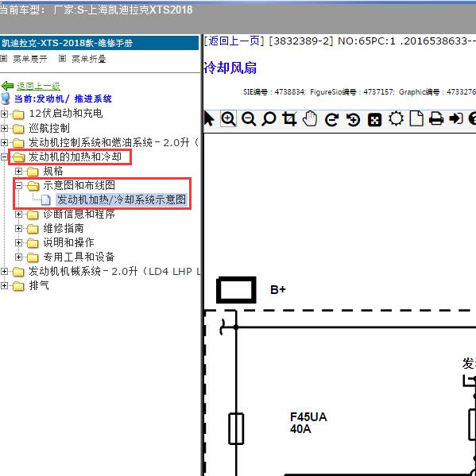Click the F45UA fuse symbol in diagram
Viewport: 476px width, 476px height.
236,429
